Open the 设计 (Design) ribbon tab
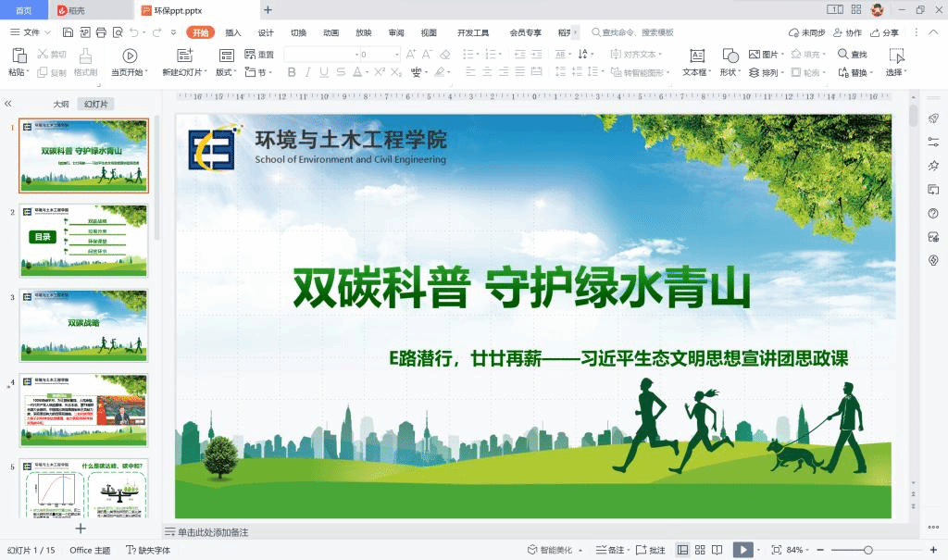 (266, 32)
